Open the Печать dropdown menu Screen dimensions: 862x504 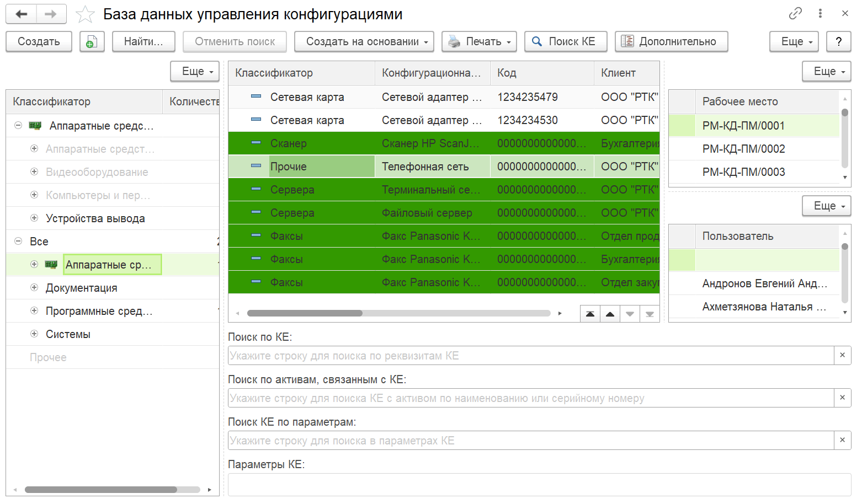[479, 41]
